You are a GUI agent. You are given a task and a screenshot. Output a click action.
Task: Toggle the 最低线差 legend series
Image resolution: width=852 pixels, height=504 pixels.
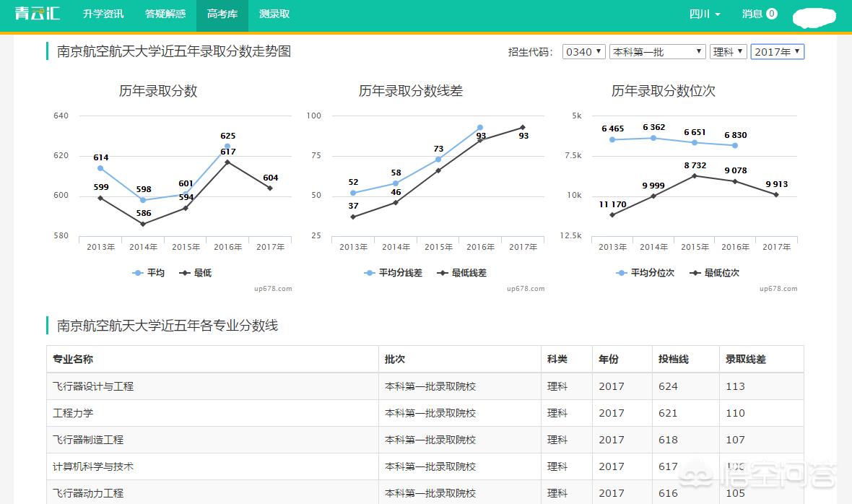pyautogui.click(x=462, y=273)
